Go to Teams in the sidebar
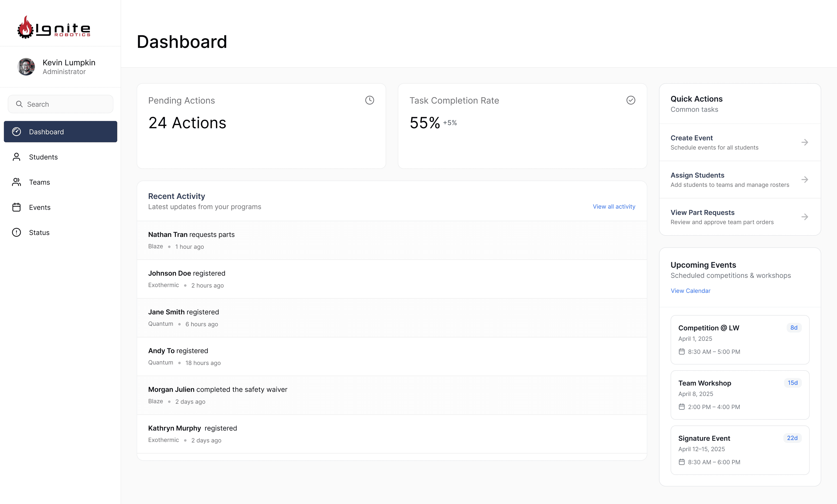The height and width of the screenshot is (504, 837). pyautogui.click(x=39, y=182)
